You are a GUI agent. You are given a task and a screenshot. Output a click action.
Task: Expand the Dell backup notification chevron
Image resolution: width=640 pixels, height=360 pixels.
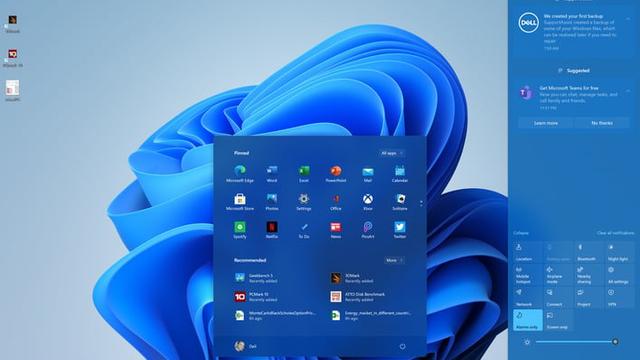click(628, 18)
